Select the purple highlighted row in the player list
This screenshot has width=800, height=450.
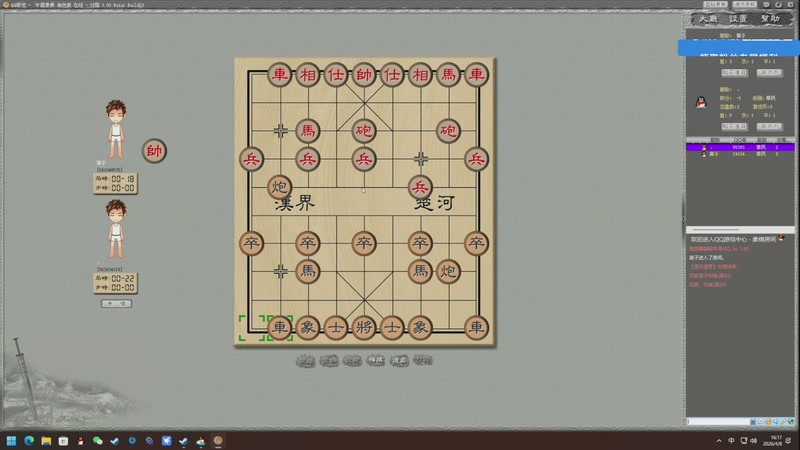pyautogui.click(x=740, y=147)
